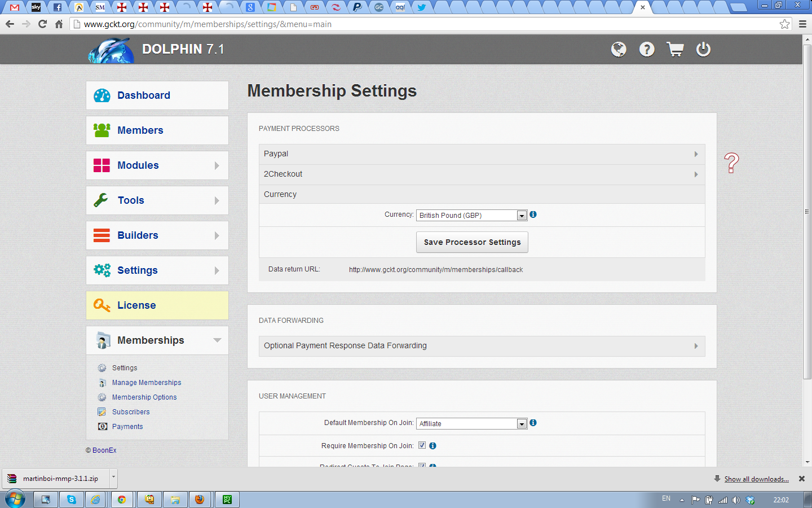Click Save Processor Settings button
Image resolution: width=812 pixels, height=508 pixels.
472,242
